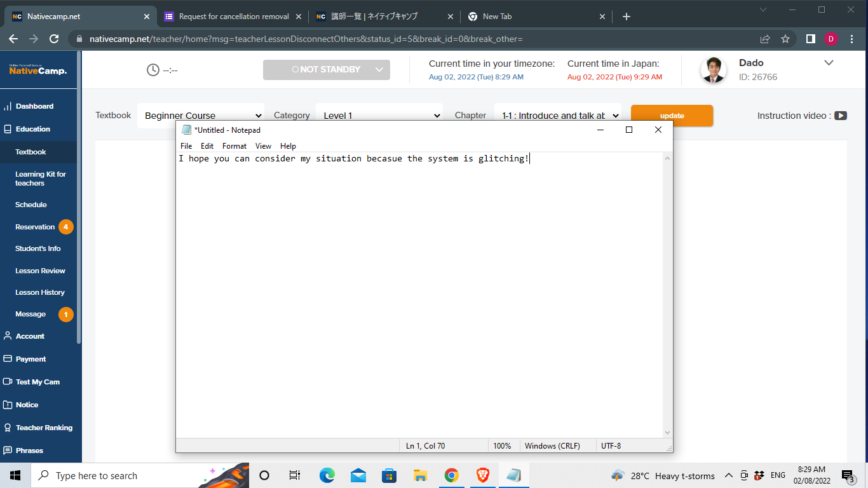Open the Payment sidebar entry

31,359
